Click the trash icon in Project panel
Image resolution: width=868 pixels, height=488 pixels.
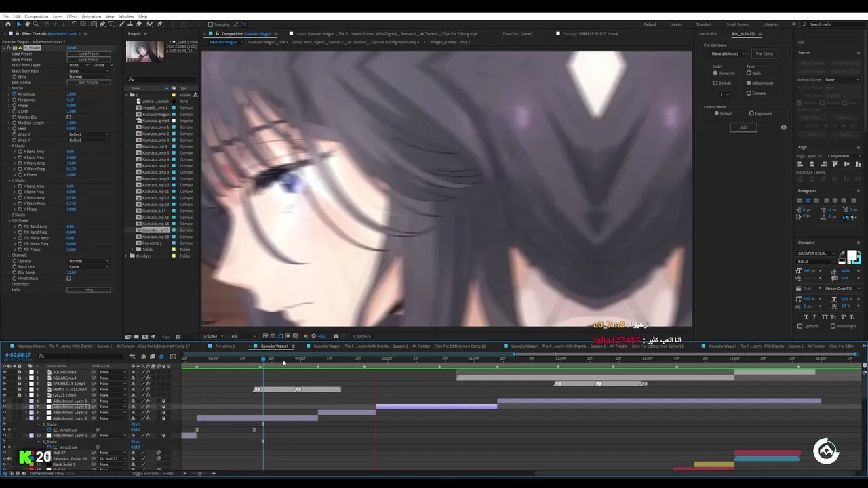178,337
